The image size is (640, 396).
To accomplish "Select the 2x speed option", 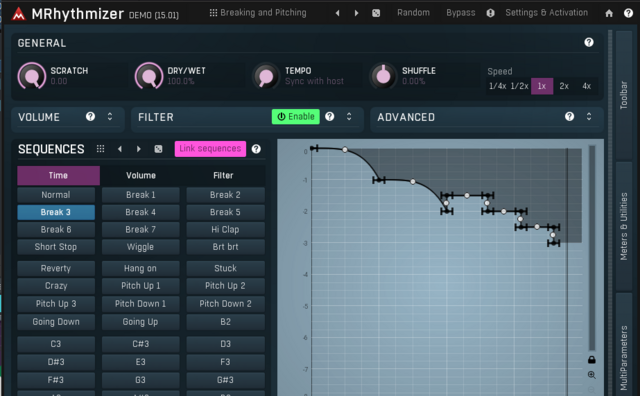I will pos(564,86).
